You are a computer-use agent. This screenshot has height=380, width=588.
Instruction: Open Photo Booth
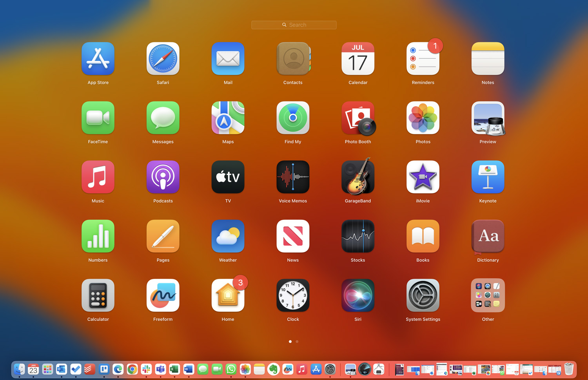coord(358,118)
